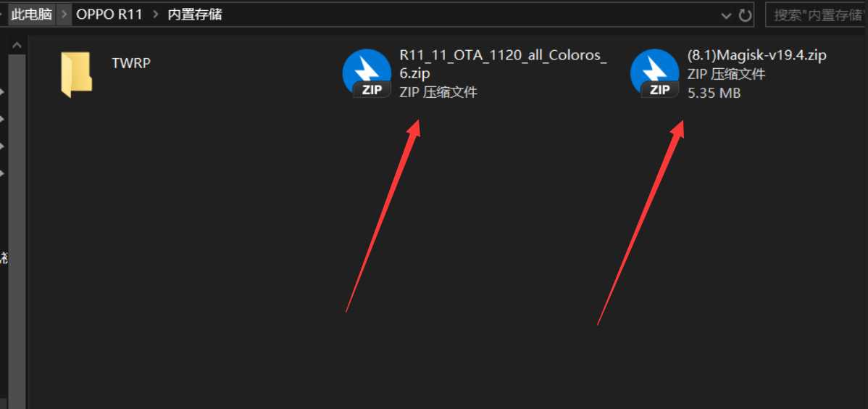Image resolution: width=868 pixels, height=409 pixels.
Task: Select the Magisk-v19.4 ZIP file icon
Action: [x=655, y=74]
